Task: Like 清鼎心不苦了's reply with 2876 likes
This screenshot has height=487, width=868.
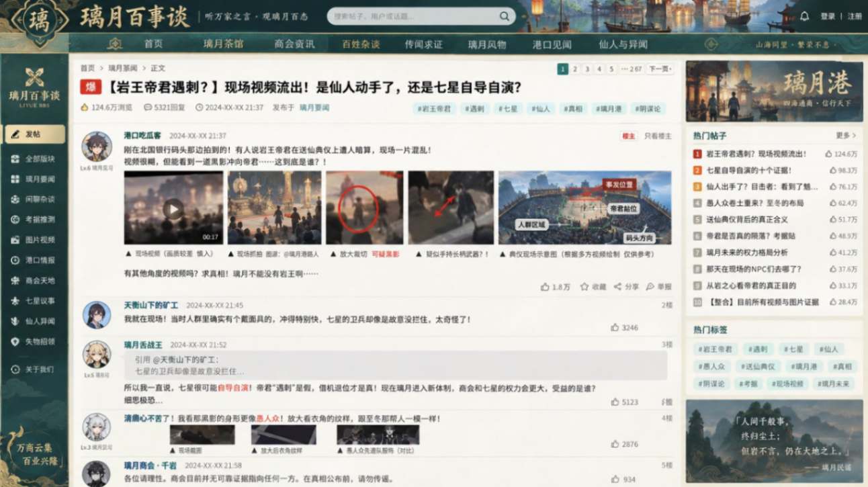Action: [624, 444]
